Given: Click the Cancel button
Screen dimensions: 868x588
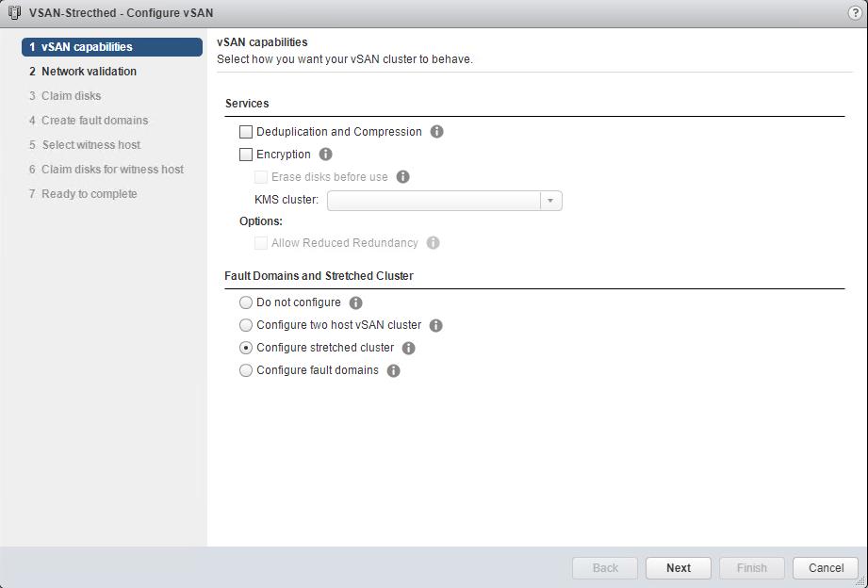Looking at the screenshot, I should pyautogui.click(x=826, y=568).
